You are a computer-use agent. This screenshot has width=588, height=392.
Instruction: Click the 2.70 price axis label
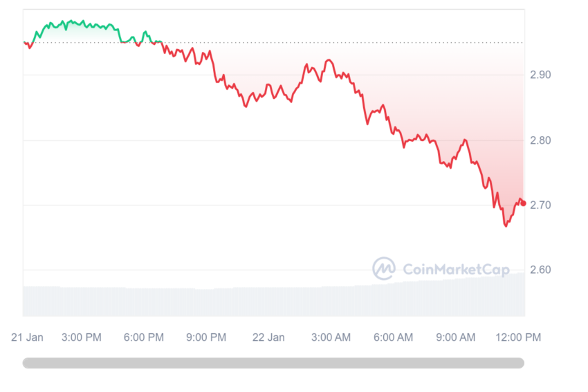tap(540, 205)
